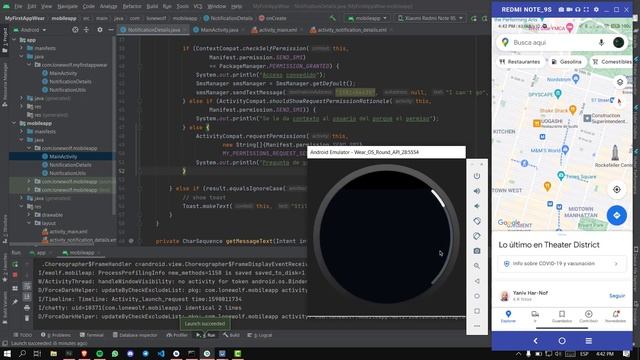The image size is (640, 360).
Task: Open WhatsApp from the Windows taskbar
Action: pyautogui.click(x=115, y=353)
